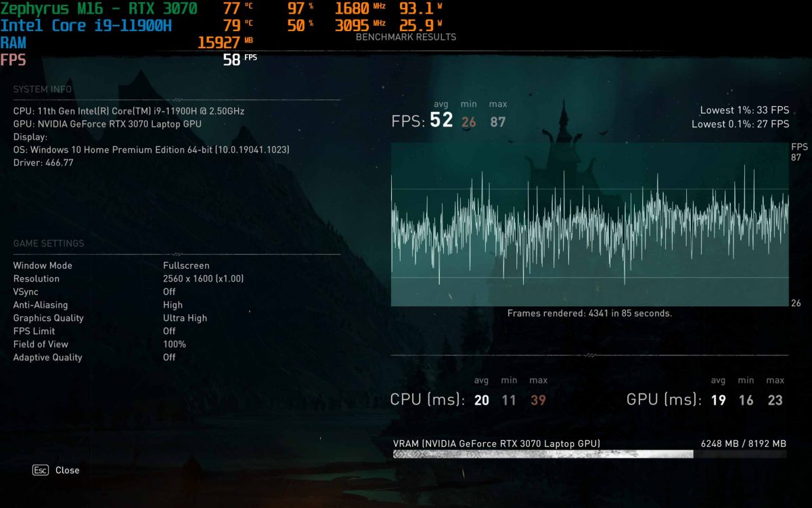Click the 100% Field of View value
Image resolution: width=812 pixels, height=508 pixels.
[x=175, y=344]
